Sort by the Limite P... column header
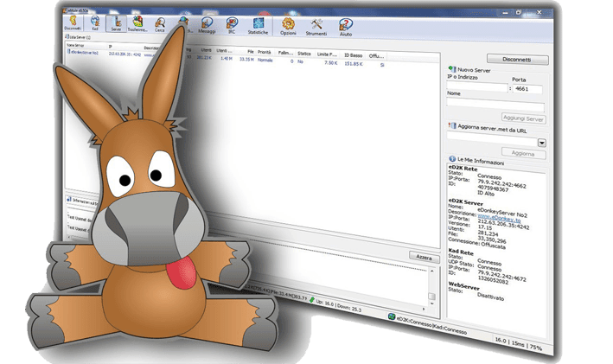 [327, 54]
